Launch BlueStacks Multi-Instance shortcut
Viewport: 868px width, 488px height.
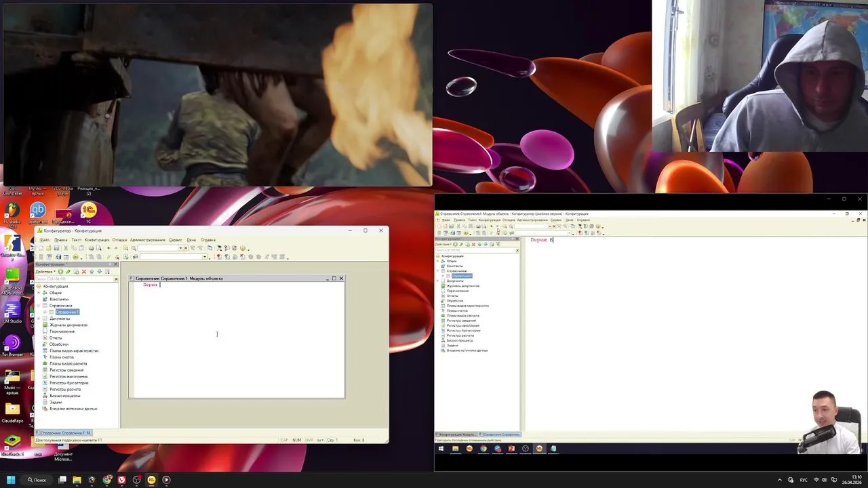click(12, 277)
